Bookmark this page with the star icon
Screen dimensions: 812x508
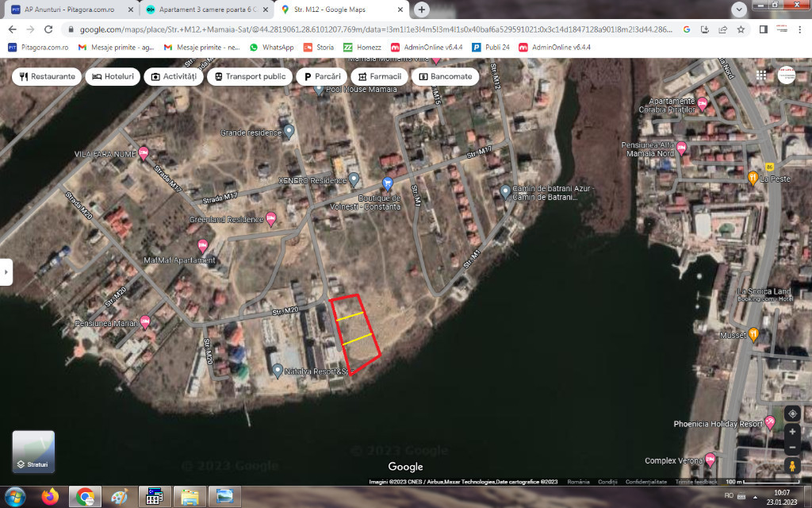[740, 29]
